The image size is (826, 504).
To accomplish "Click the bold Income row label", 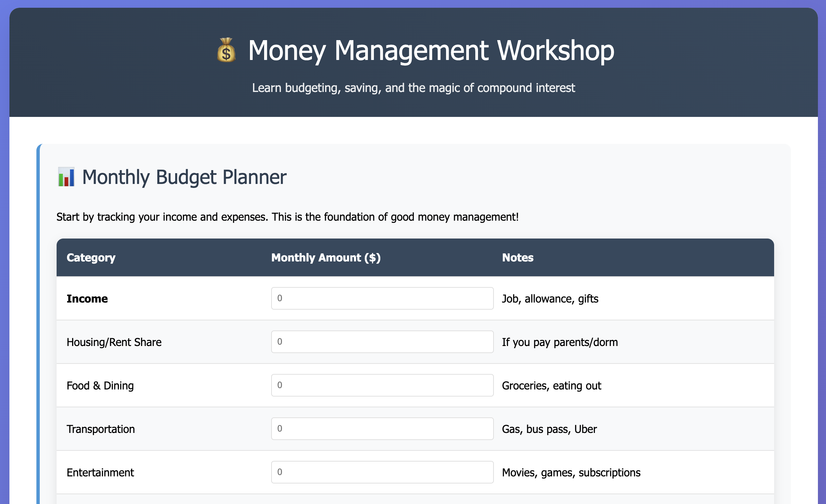I will [87, 299].
